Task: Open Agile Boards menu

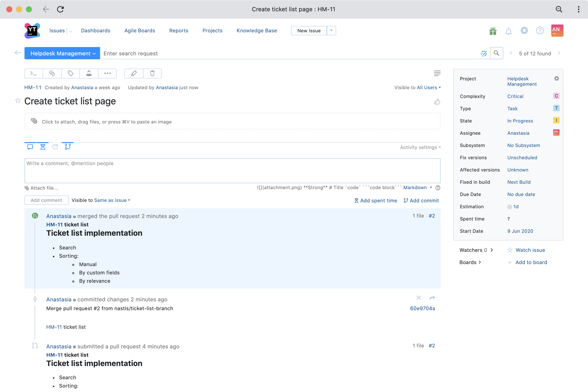Action: (140, 30)
